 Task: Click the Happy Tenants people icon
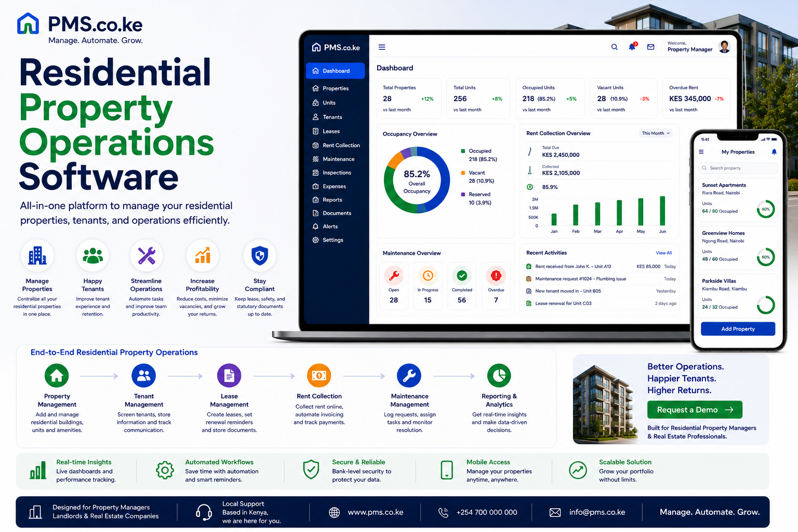click(93, 256)
